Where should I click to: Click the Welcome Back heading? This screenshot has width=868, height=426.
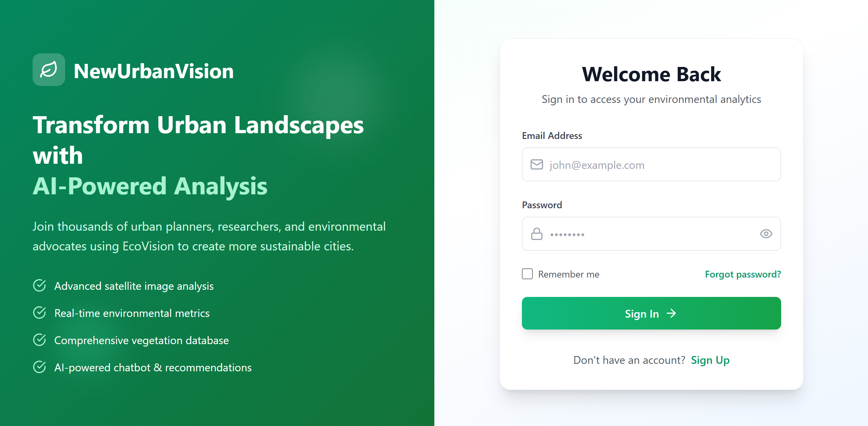click(x=651, y=74)
